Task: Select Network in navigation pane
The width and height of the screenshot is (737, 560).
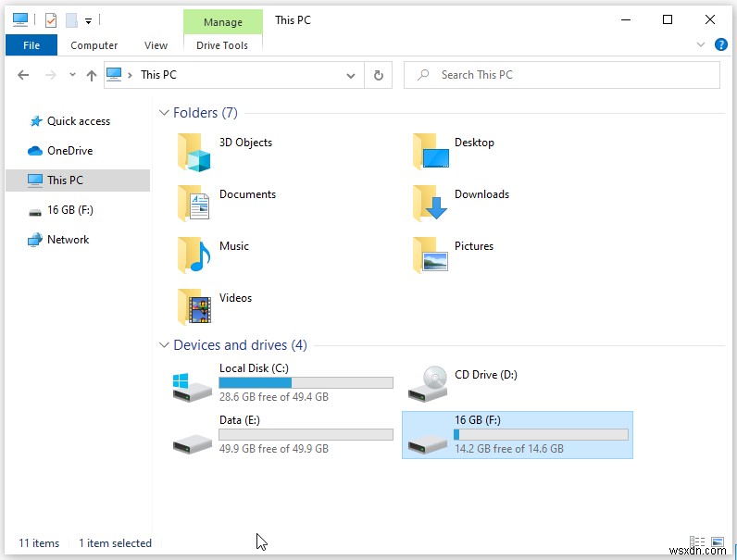Action: point(78,240)
